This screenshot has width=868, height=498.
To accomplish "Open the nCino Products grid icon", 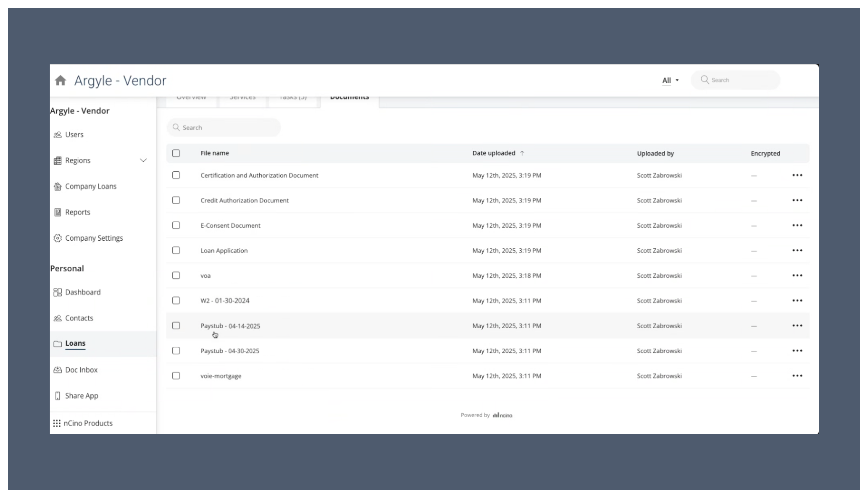I will (57, 423).
